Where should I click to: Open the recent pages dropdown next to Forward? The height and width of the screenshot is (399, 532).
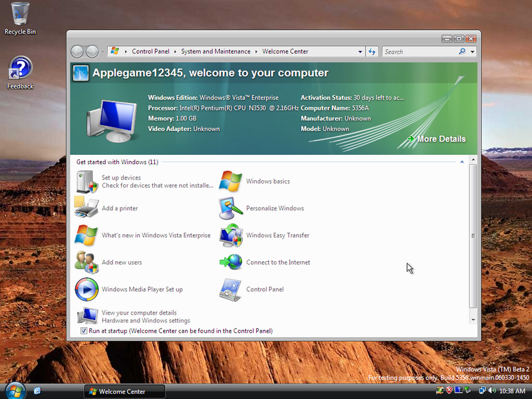[102, 52]
